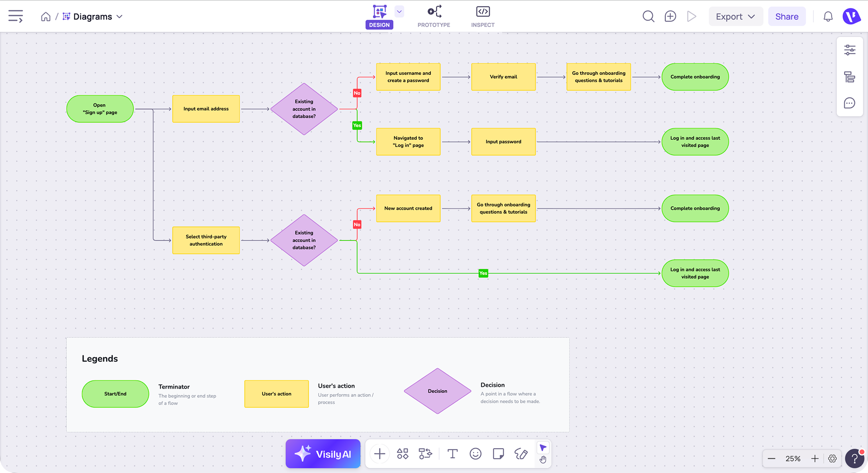Open the help question mark button
Screen dimensions: 868x473
pyautogui.click(x=854, y=459)
